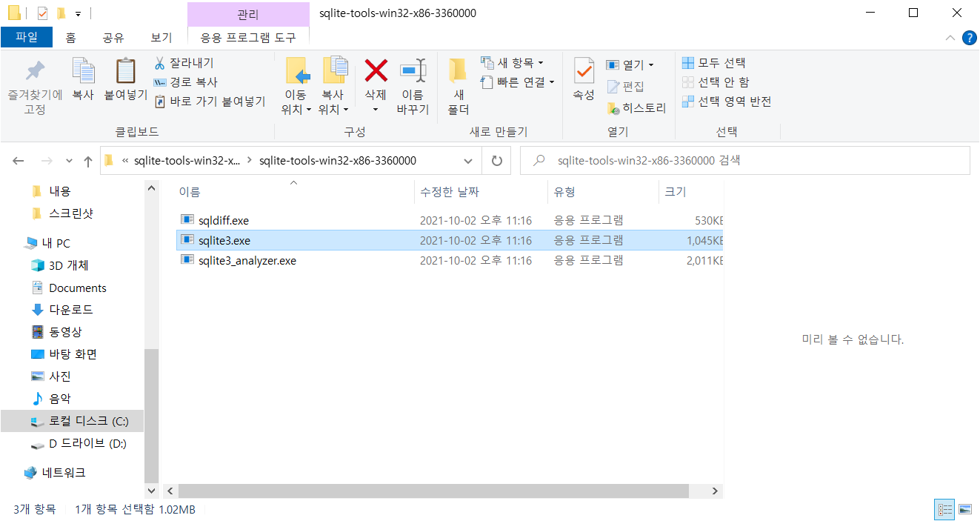
Task: Copy path with 경로 복사
Action: click(x=185, y=82)
